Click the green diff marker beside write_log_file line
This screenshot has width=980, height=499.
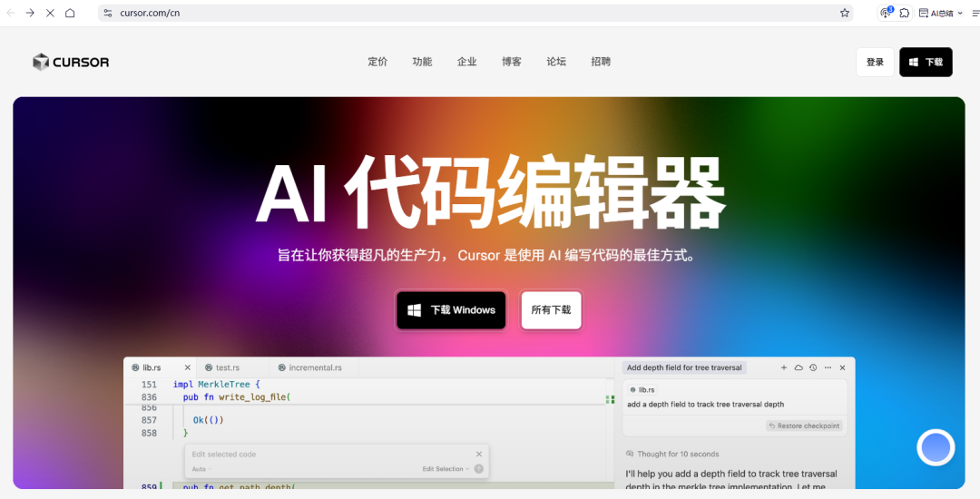click(x=610, y=399)
